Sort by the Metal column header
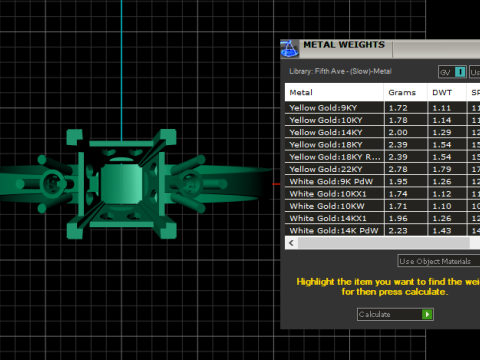 (x=334, y=92)
